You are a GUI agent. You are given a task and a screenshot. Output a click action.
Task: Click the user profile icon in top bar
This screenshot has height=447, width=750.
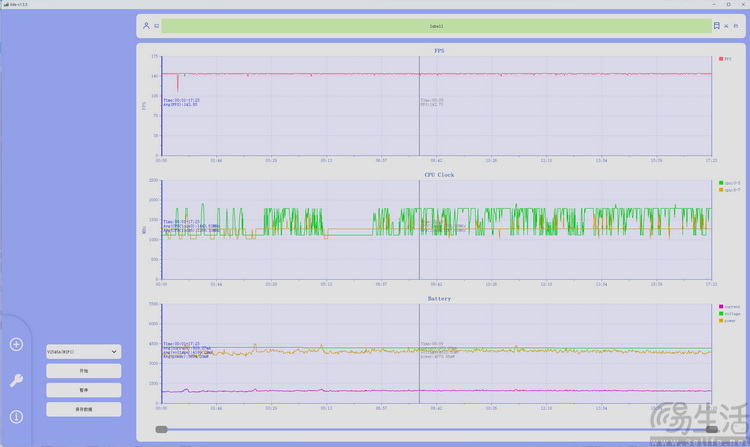pyautogui.click(x=146, y=26)
